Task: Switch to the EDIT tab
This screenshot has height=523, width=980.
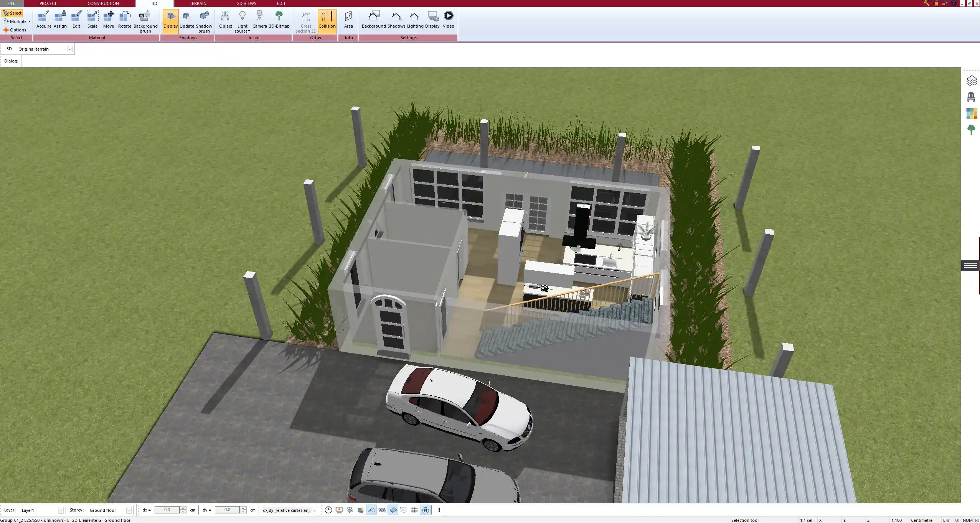Action: click(x=281, y=3)
